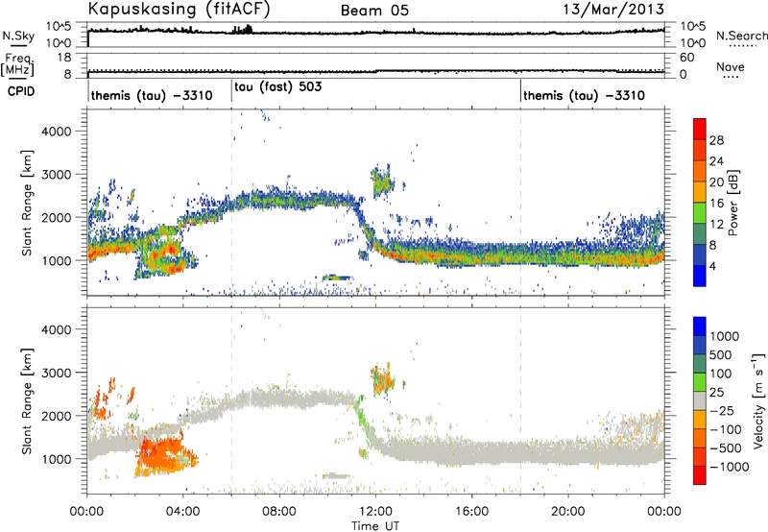Click the "Time UT" axis label
Viewport: 768px width, 532px height.
[375, 525]
